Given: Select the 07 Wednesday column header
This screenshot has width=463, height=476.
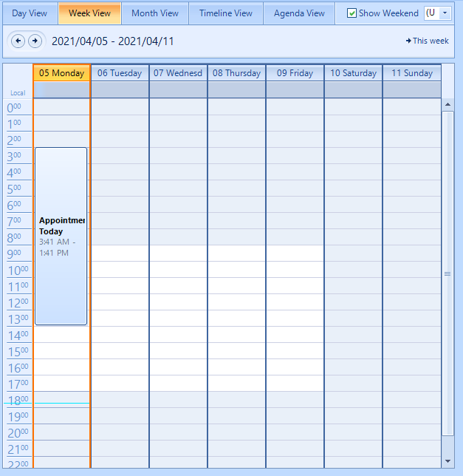Looking at the screenshot, I should point(178,73).
